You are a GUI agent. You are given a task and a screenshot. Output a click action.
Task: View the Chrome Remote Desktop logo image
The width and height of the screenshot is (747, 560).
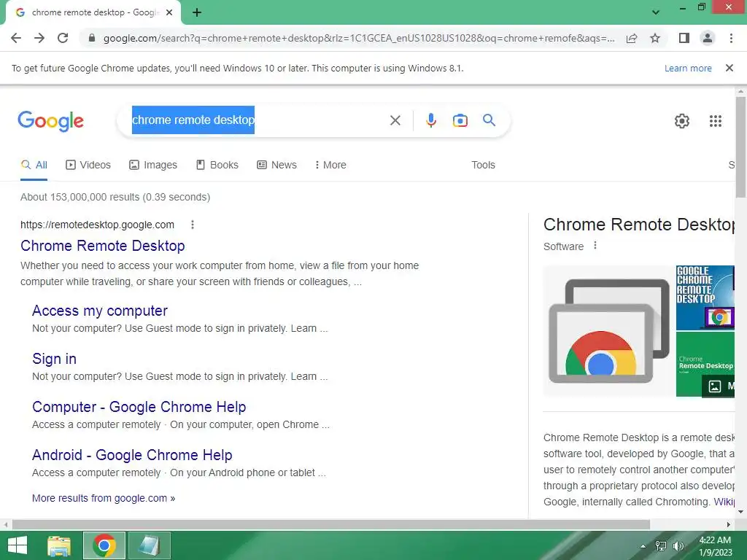[x=608, y=331]
